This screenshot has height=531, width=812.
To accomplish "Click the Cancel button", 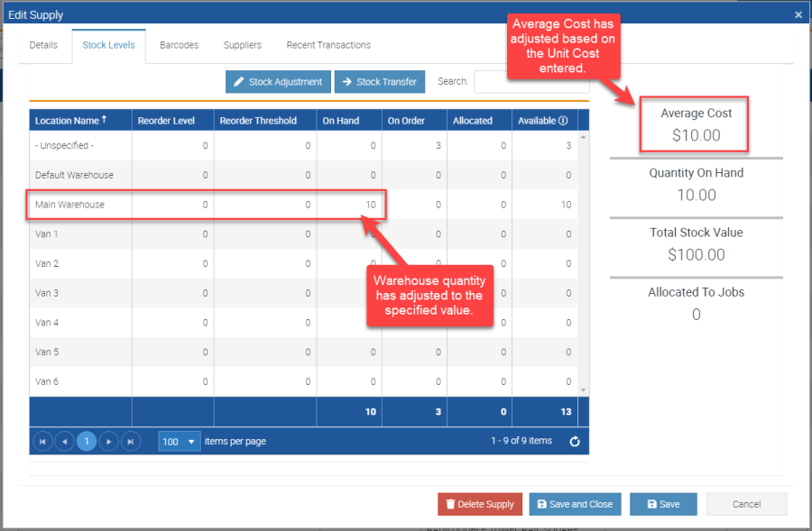I will point(746,504).
